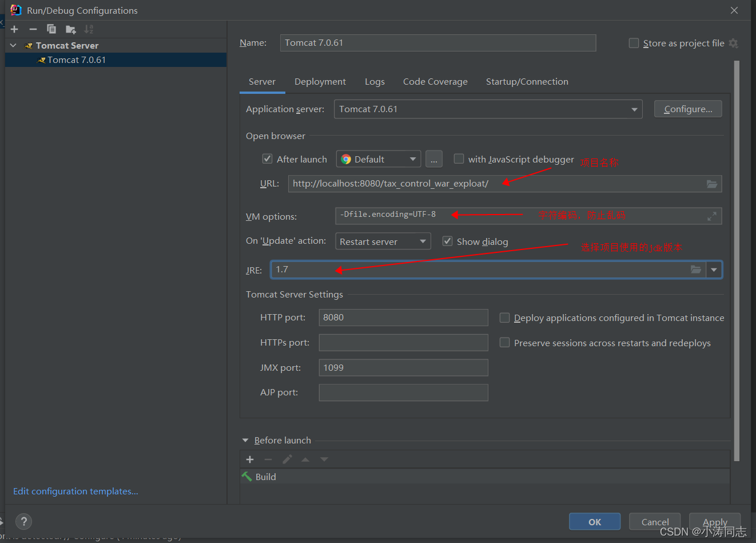Viewport: 756px width, 543px height.
Task: Click the right panel vertical scrollbar
Action: coord(737,260)
